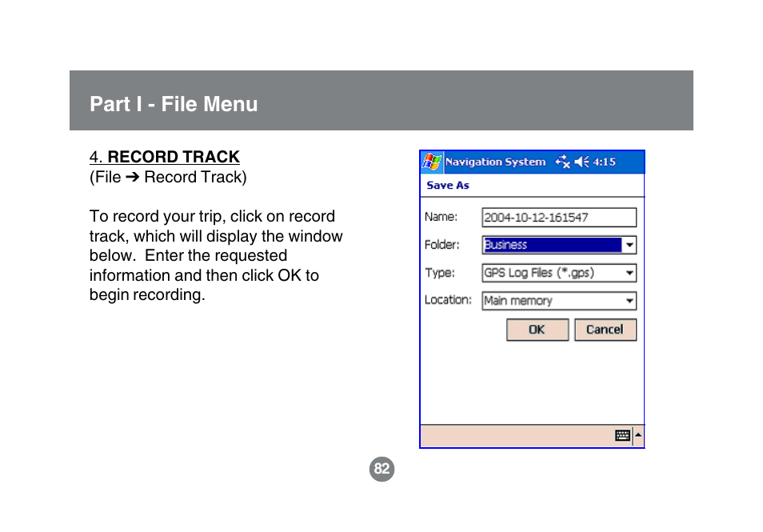Open the Windows Start flag icon

(432, 162)
